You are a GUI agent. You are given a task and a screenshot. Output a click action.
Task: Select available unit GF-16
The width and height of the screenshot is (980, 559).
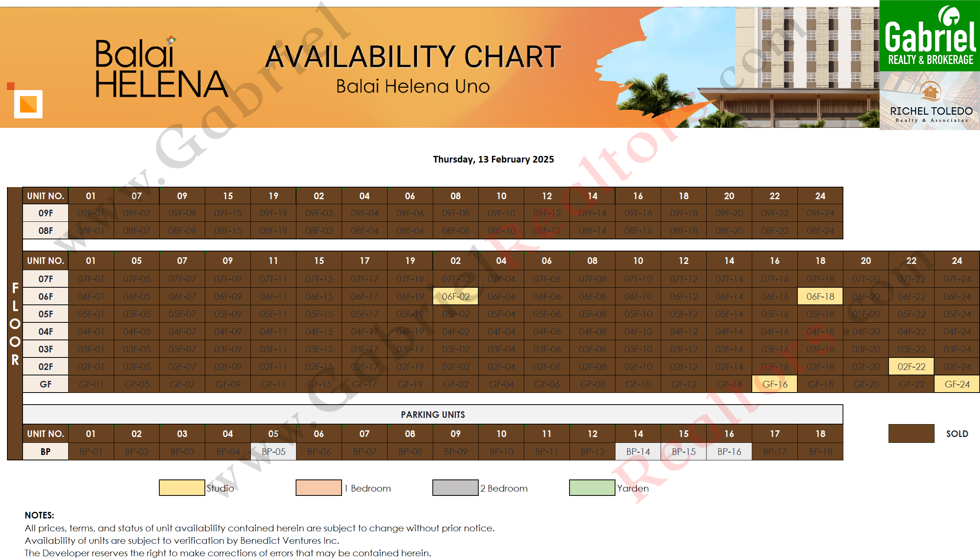coord(775,384)
